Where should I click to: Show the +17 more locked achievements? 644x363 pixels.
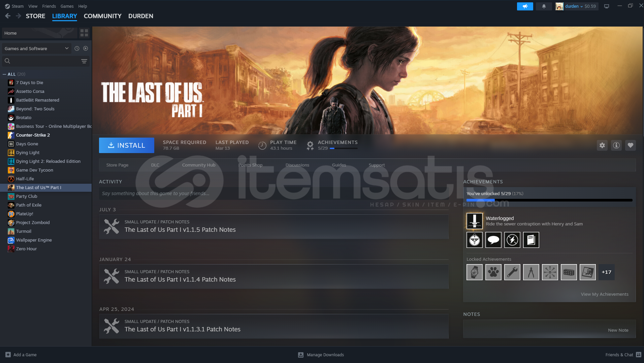(607, 272)
